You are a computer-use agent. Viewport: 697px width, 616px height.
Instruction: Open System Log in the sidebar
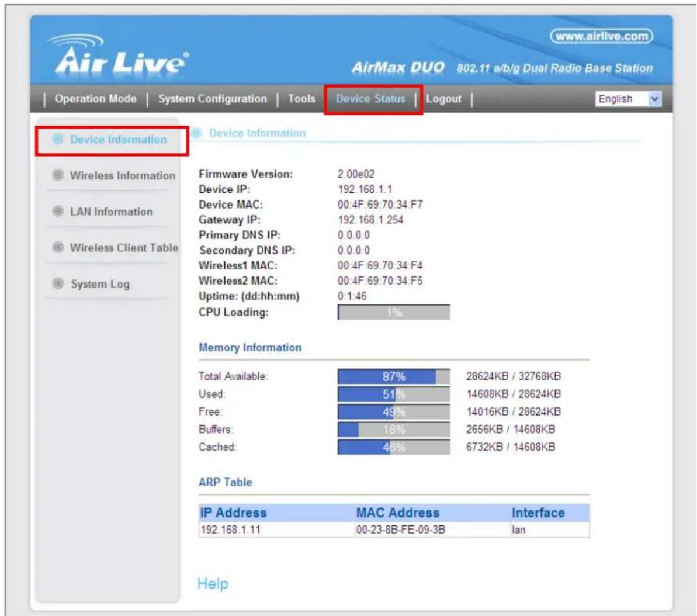click(100, 284)
